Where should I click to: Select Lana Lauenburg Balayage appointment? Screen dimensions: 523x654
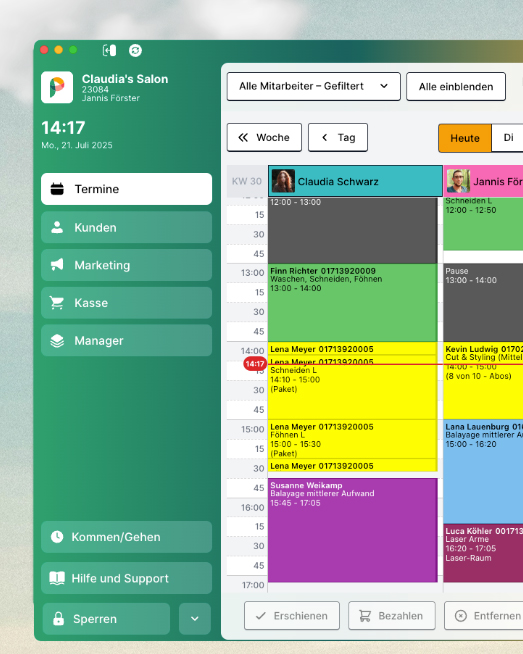483,471
